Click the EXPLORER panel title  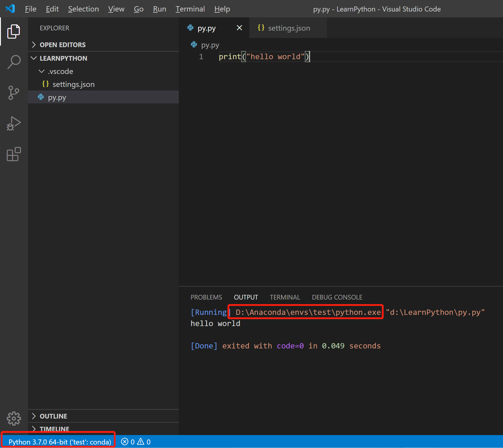pyautogui.click(x=54, y=28)
